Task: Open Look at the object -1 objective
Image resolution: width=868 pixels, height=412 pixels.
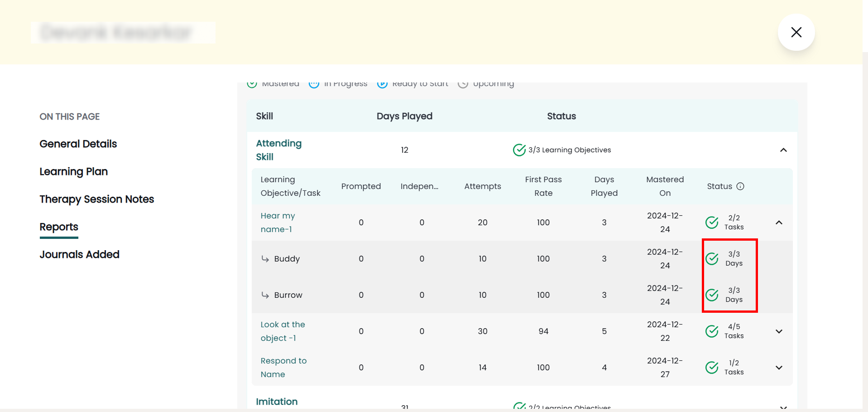Action: click(283, 331)
